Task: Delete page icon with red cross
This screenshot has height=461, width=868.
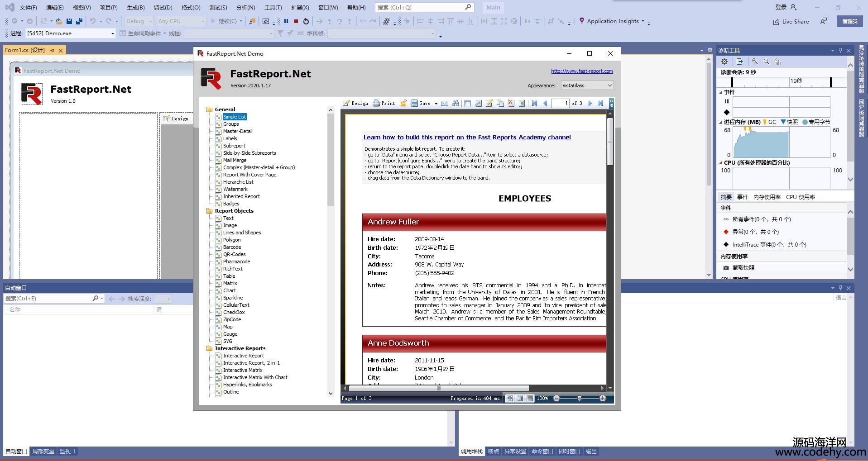Action: click(511, 103)
